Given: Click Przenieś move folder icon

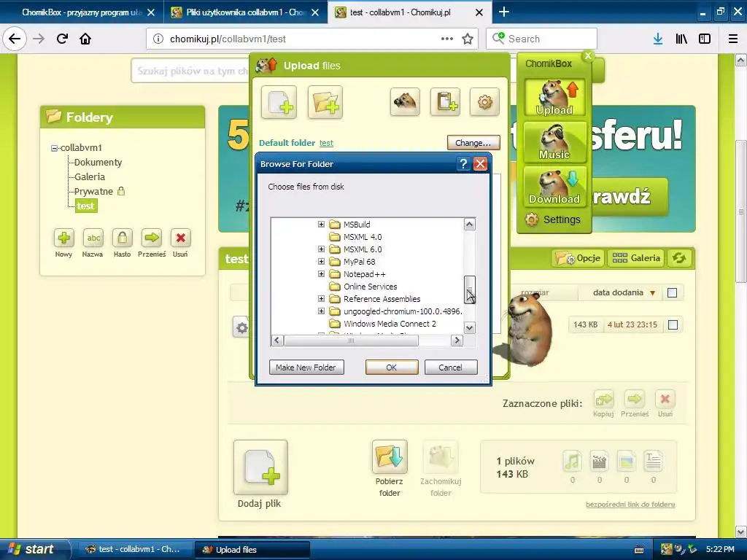Looking at the screenshot, I should tap(152, 238).
